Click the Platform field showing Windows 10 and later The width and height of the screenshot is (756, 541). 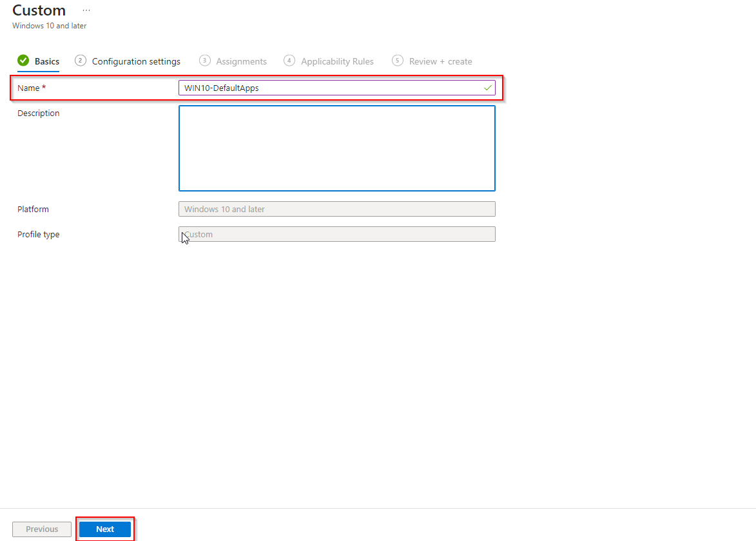(x=336, y=209)
